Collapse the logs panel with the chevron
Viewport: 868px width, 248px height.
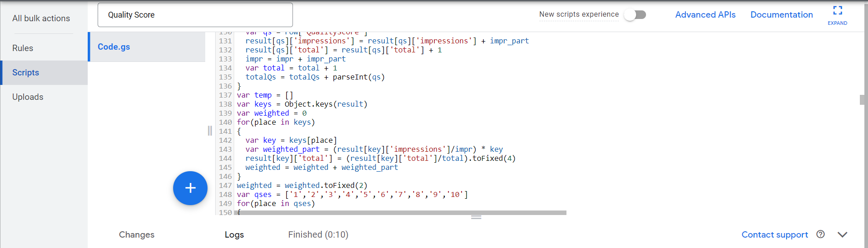842,234
